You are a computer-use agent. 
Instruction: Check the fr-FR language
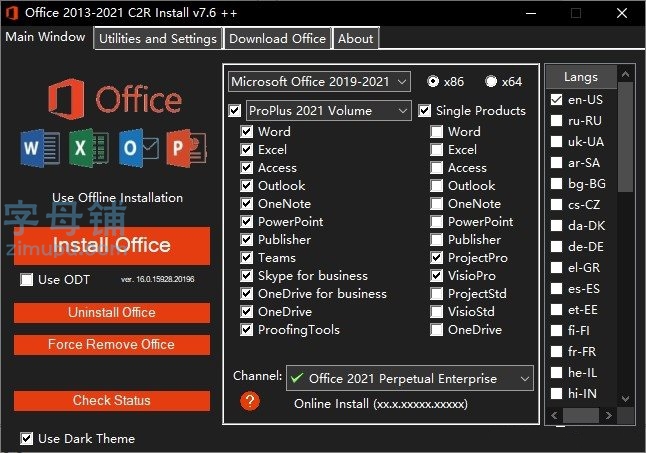(557, 352)
